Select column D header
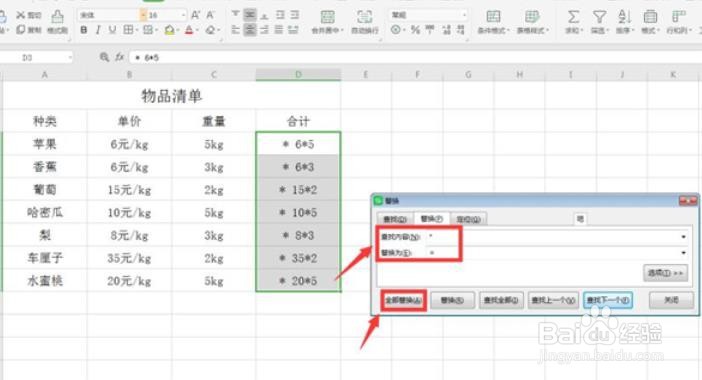This screenshot has width=702, height=380. pyautogui.click(x=298, y=74)
